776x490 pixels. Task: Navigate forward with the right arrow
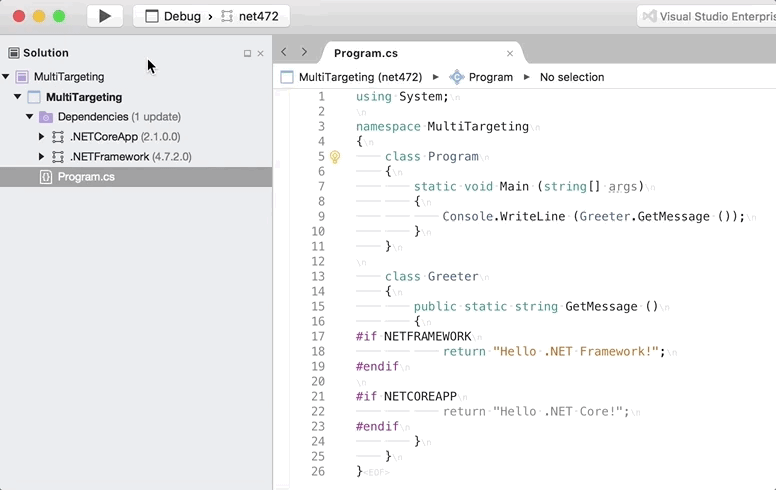(x=304, y=52)
